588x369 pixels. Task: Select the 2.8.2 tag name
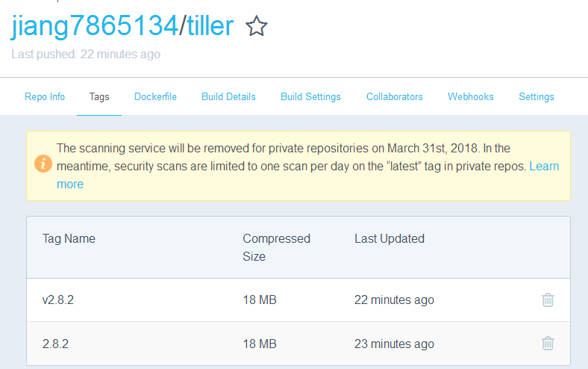tap(55, 344)
